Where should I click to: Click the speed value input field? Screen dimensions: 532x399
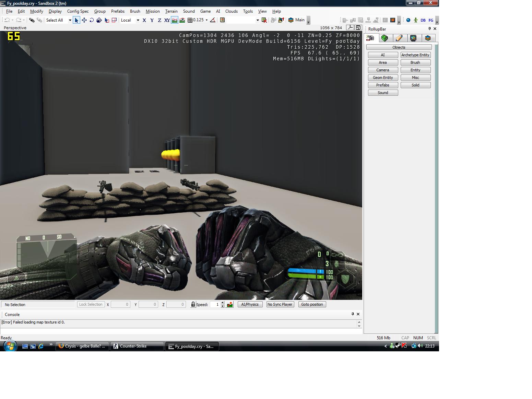click(x=215, y=304)
